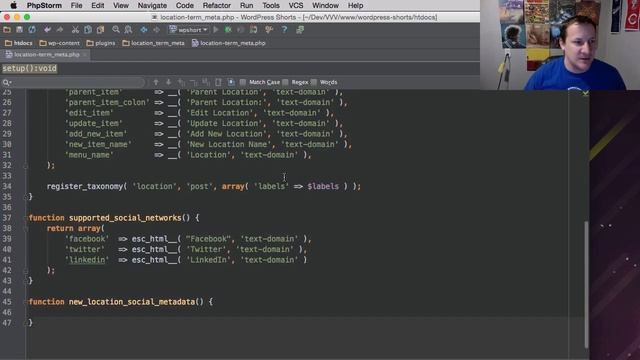Viewport: 640px width, 360px height.
Task: Click the Copy toolbar icon
Action: click(x=88, y=30)
